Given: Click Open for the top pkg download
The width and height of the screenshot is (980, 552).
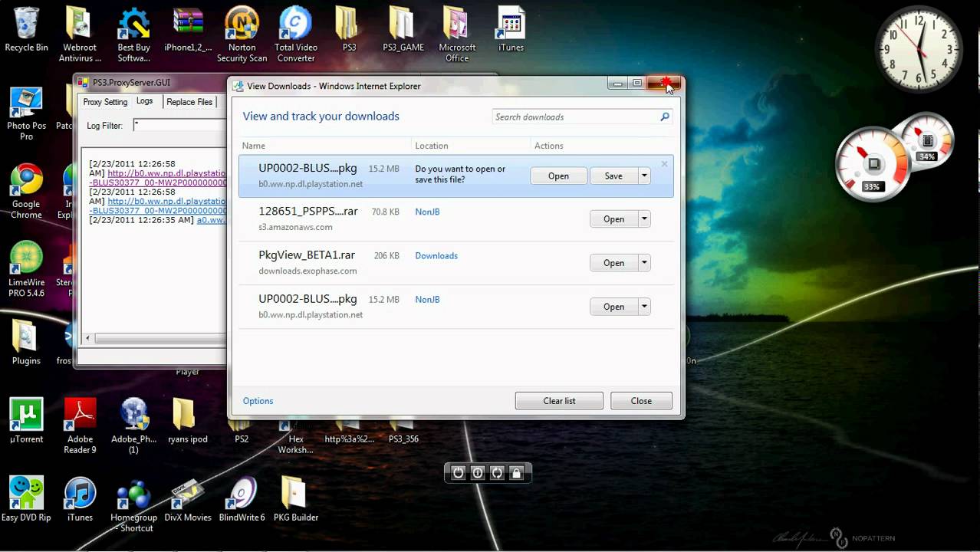Looking at the screenshot, I should coord(558,176).
